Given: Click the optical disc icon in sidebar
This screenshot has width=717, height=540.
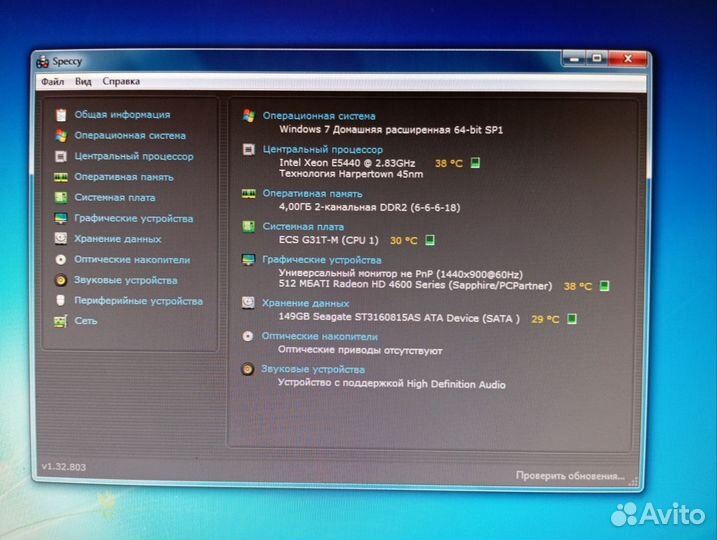Looking at the screenshot, I should (61, 260).
